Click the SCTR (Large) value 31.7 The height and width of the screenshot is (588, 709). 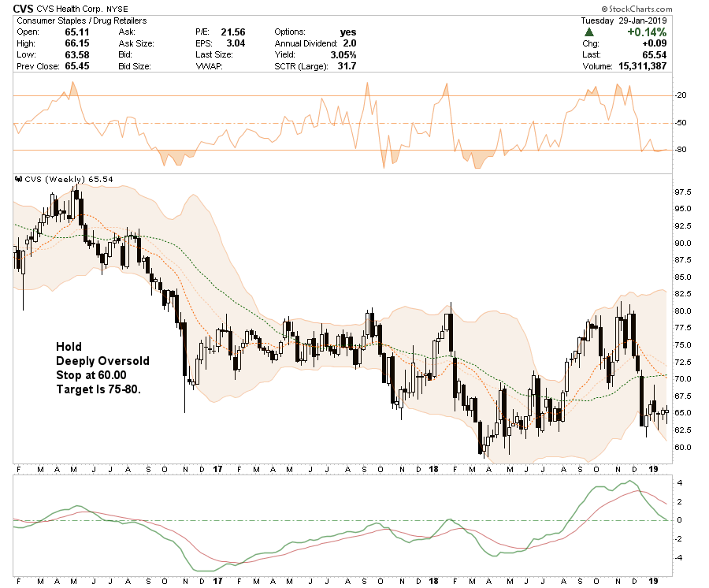[347, 66]
